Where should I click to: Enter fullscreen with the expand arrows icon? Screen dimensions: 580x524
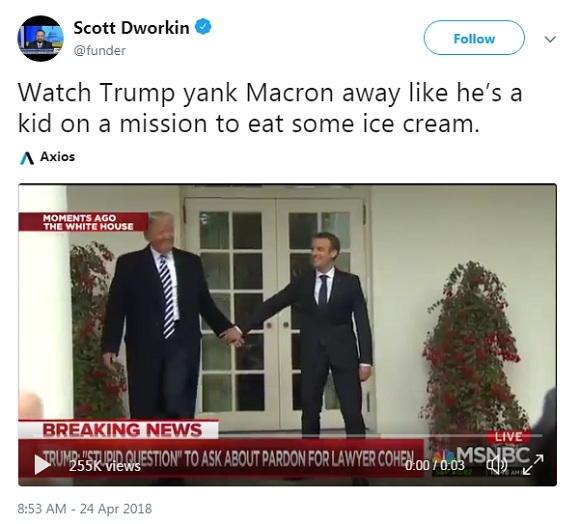pos(533,464)
